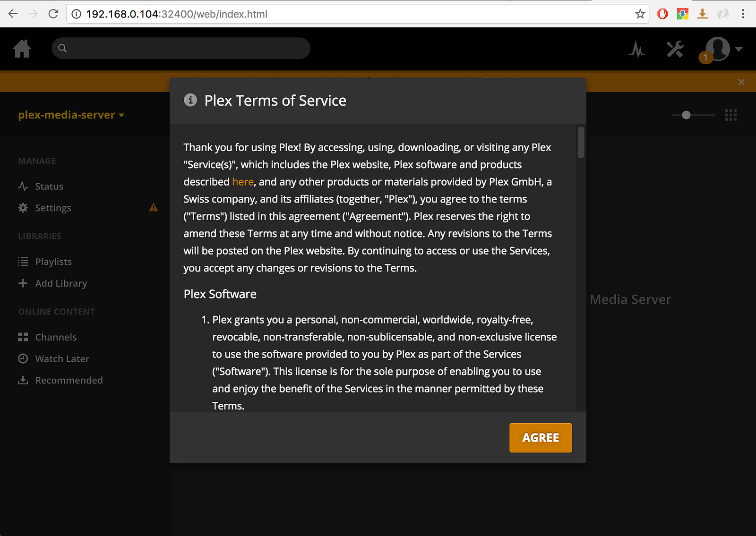The height and width of the screenshot is (536, 756).
Task: Click the red Opera-style extension icon
Action: click(x=662, y=14)
